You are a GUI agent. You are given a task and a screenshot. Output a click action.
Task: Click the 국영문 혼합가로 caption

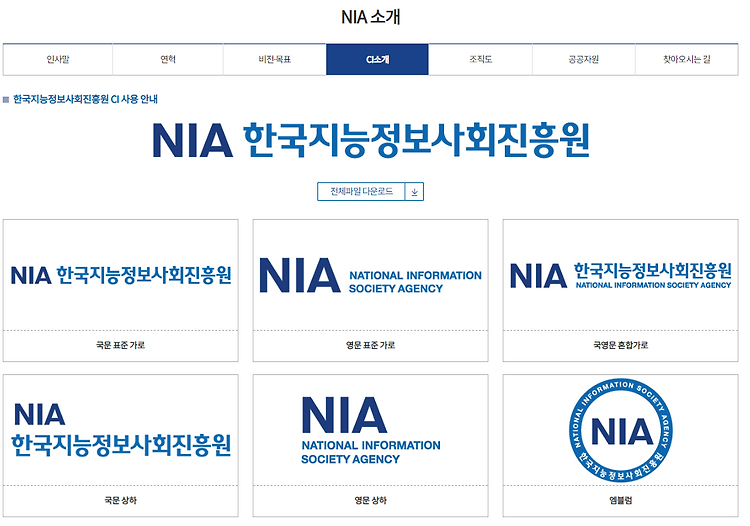[620, 345]
